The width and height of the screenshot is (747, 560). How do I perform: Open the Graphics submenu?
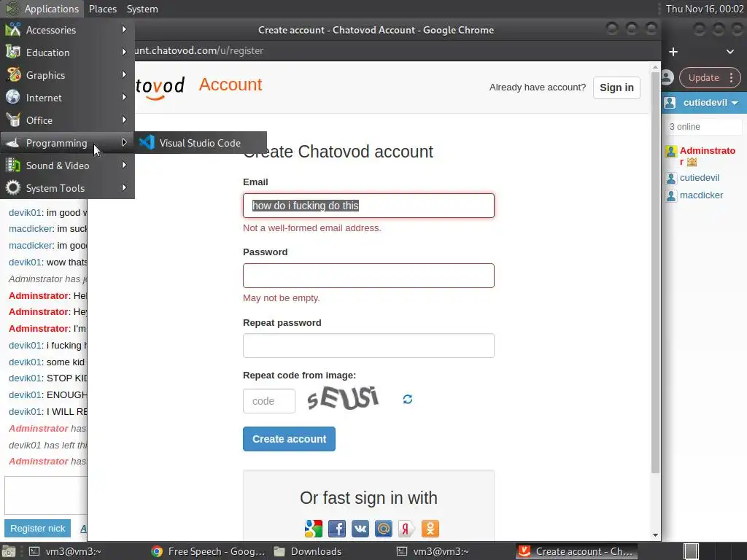pyautogui.click(x=67, y=75)
